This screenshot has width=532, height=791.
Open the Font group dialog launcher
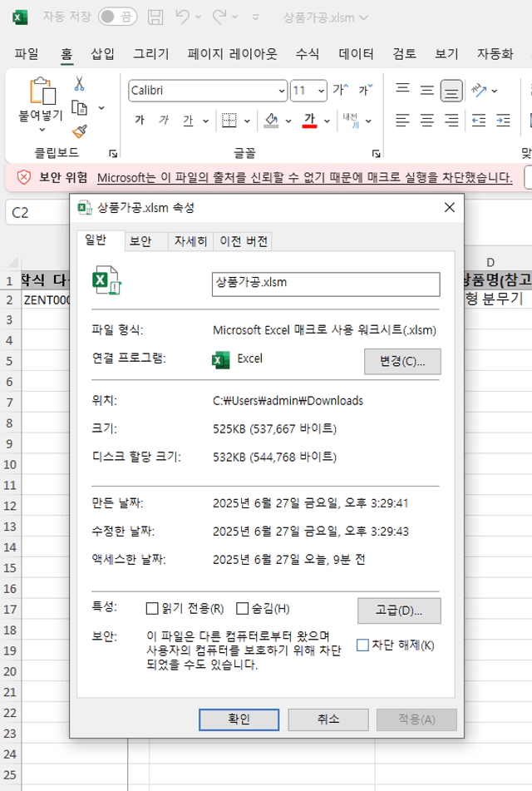pyautogui.click(x=377, y=153)
